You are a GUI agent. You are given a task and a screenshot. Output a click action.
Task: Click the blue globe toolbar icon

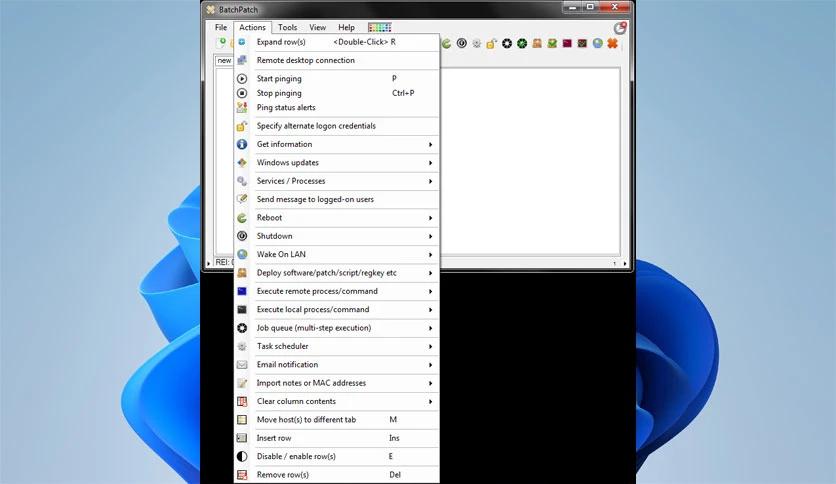tap(598, 44)
